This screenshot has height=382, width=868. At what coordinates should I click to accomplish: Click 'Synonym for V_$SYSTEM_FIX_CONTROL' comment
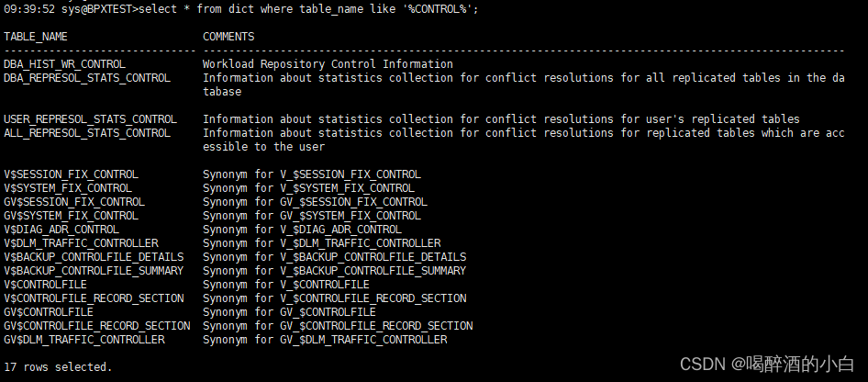308,188
